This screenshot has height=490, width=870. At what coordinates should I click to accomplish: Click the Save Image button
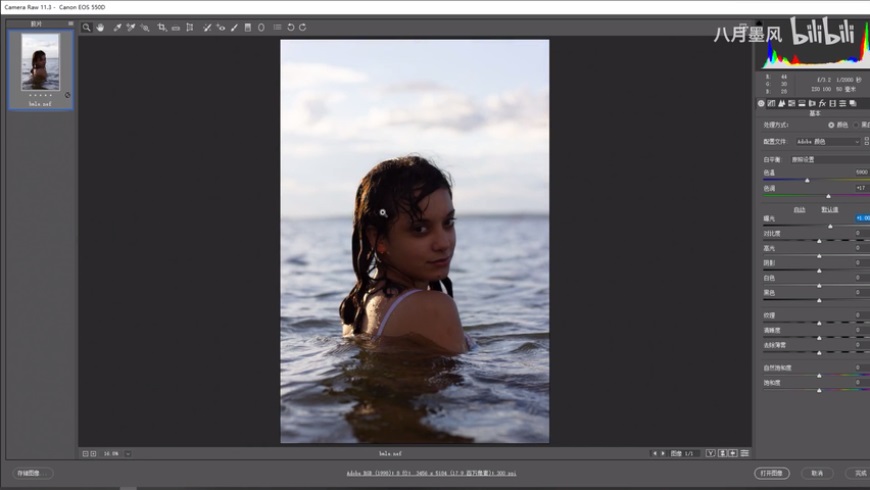pyautogui.click(x=32, y=473)
